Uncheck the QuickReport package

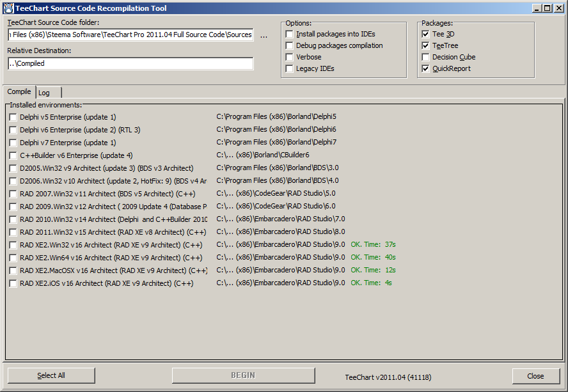[x=425, y=69]
